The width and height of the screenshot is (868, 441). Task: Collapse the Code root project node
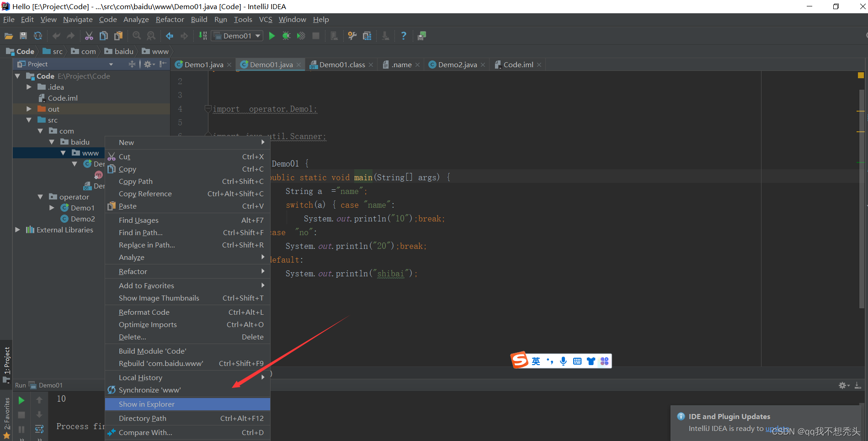point(17,76)
